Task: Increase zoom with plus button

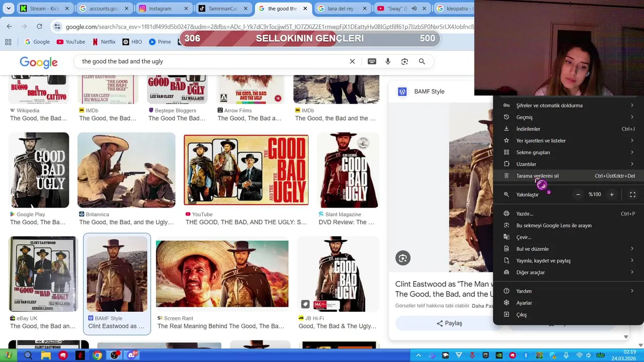Action: [612, 195]
